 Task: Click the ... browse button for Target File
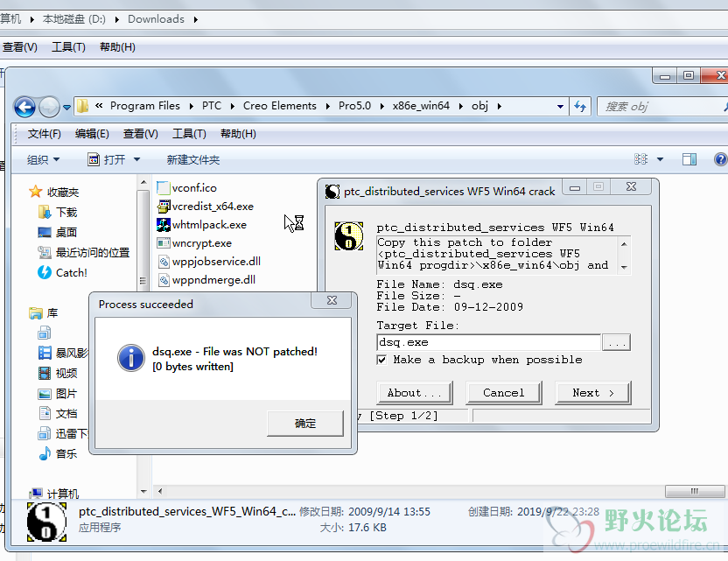[x=616, y=342]
